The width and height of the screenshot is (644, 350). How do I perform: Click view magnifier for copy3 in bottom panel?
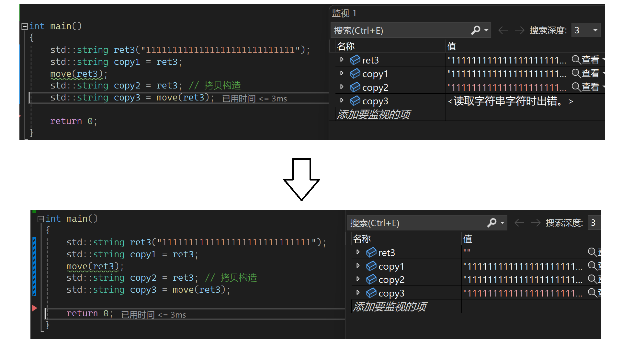pyautogui.click(x=592, y=293)
